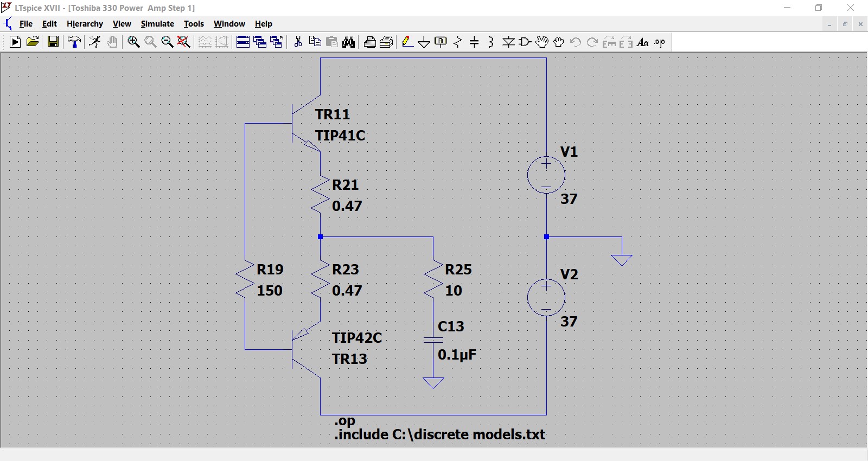868x461 pixels.
Task: Open the Edit menu
Action: [49, 24]
